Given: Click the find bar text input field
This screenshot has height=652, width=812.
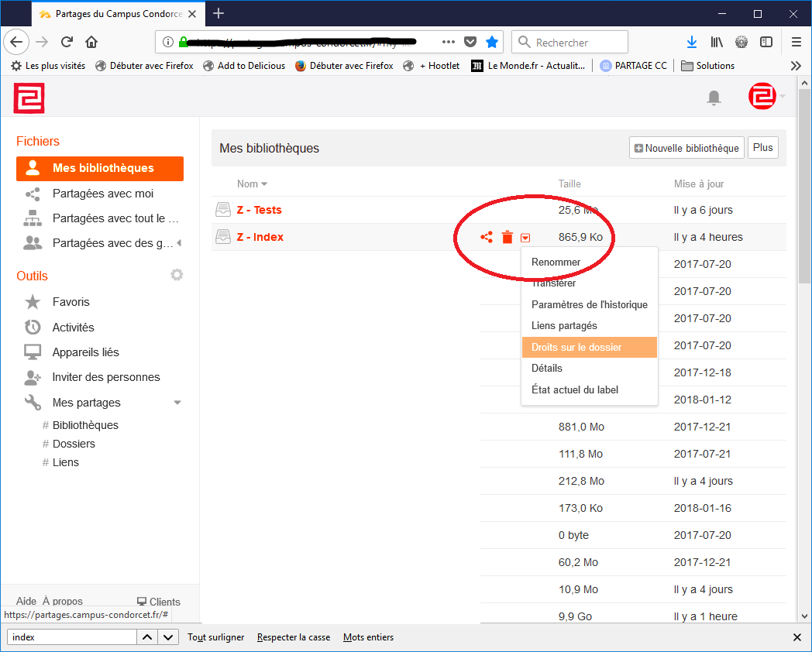Looking at the screenshot, I should [x=71, y=637].
